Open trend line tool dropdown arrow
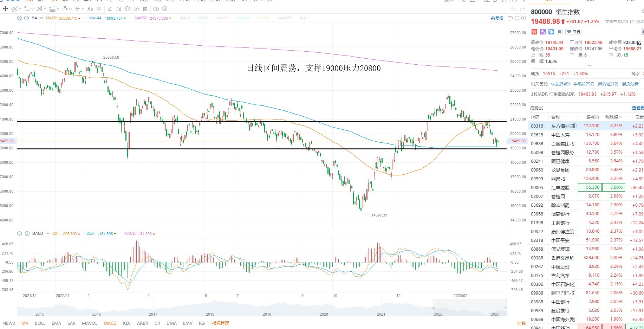Screen dimensions: 644x329 20,9
